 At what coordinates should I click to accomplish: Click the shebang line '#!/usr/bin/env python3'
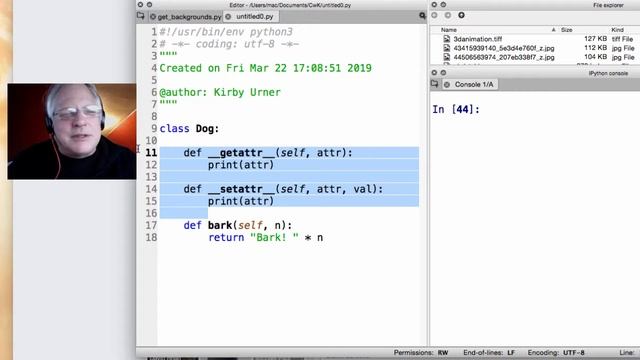pos(226,32)
